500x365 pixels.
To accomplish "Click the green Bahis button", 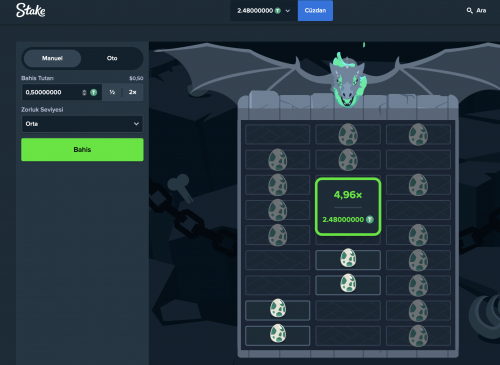I will pos(82,150).
